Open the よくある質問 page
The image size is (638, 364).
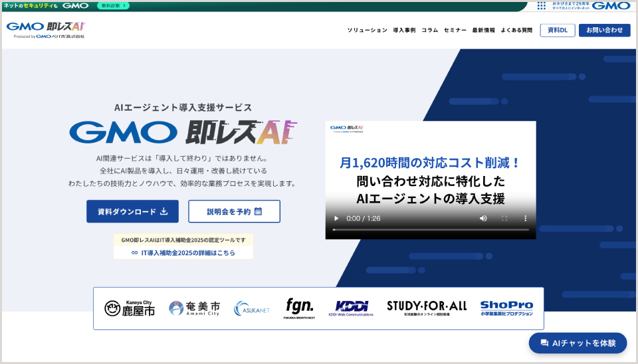tap(516, 30)
